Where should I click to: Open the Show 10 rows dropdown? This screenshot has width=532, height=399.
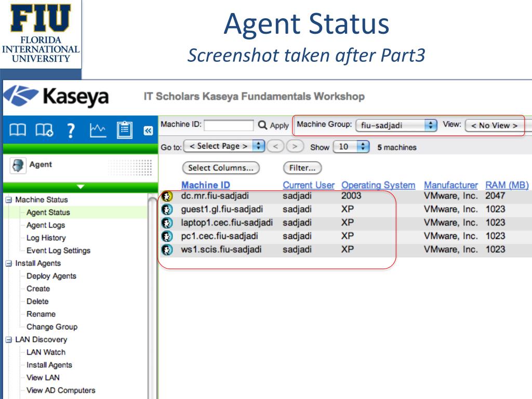click(351, 147)
